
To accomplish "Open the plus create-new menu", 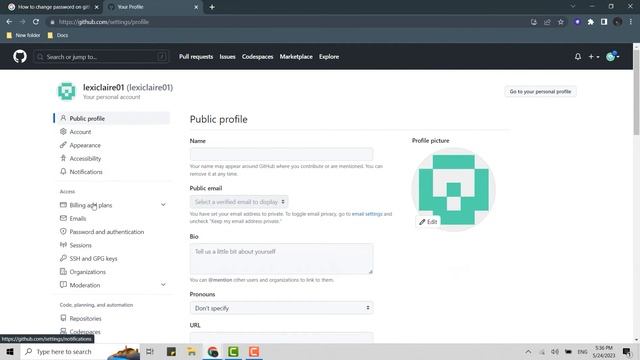I will tap(593, 57).
